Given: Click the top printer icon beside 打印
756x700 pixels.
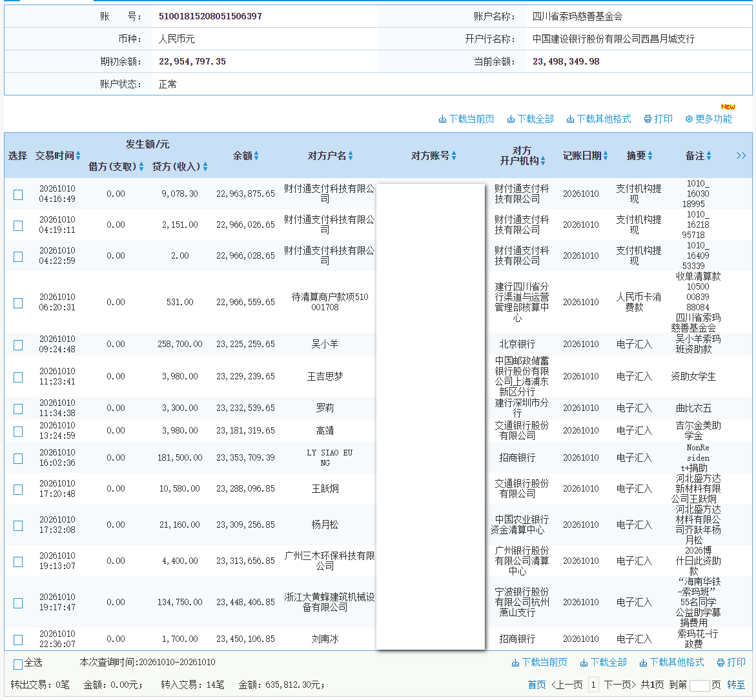Looking at the screenshot, I should click(x=648, y=119).
